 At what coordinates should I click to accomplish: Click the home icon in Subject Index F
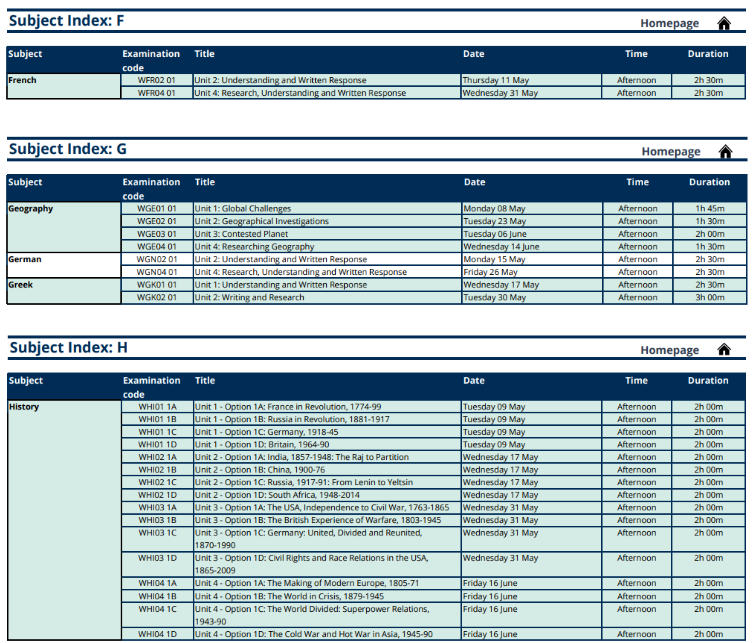(x=724, y=23)
